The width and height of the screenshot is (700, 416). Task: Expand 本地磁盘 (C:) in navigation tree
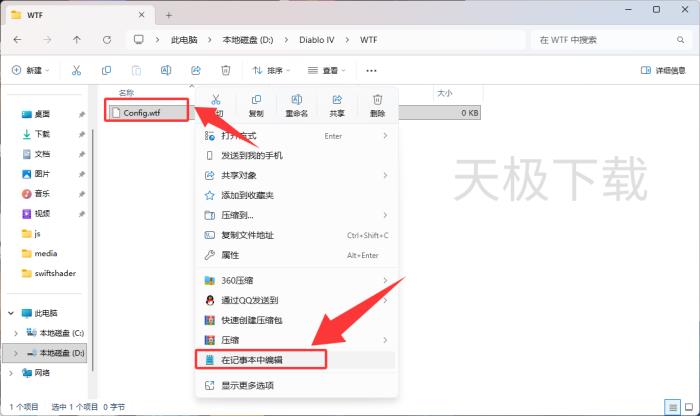(15, 332)
